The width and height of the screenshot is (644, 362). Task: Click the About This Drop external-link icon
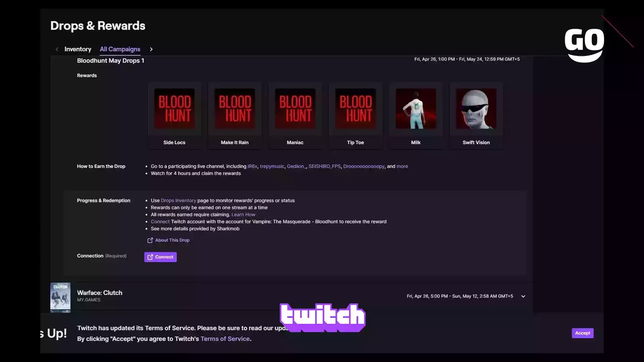(x=150, y=240)
